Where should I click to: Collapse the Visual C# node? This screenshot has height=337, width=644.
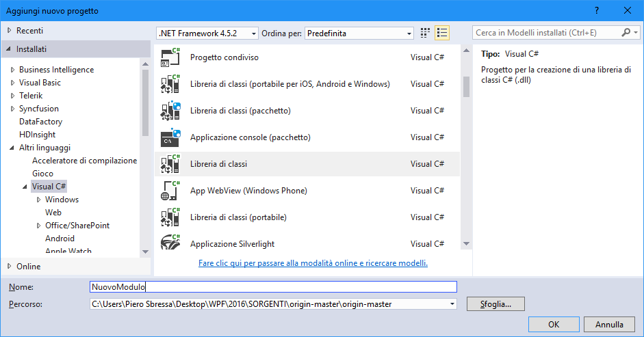click(x=25, y=187)
